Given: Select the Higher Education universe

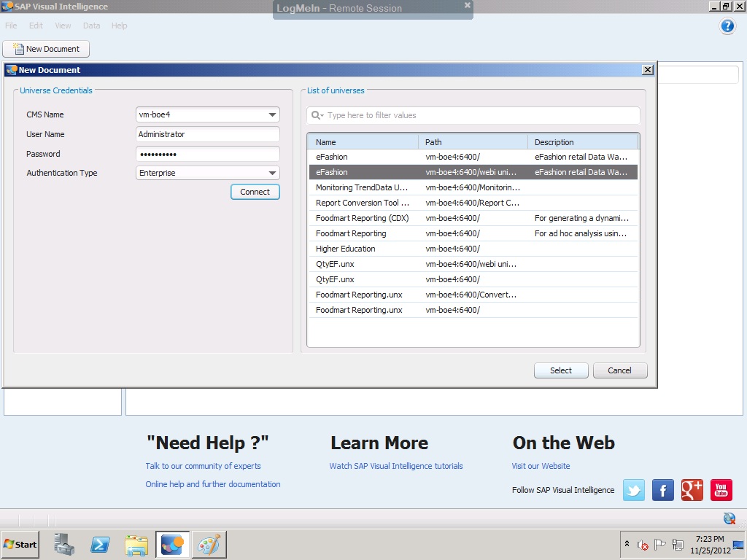Looking at the screenshot, I should click(x=473, y=249).
